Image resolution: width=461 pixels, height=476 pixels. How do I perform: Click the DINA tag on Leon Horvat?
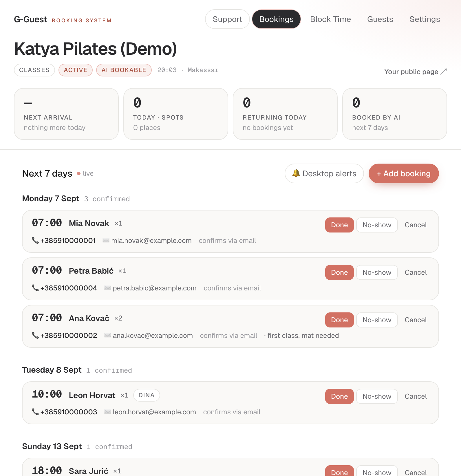click(x=147, y=395)
